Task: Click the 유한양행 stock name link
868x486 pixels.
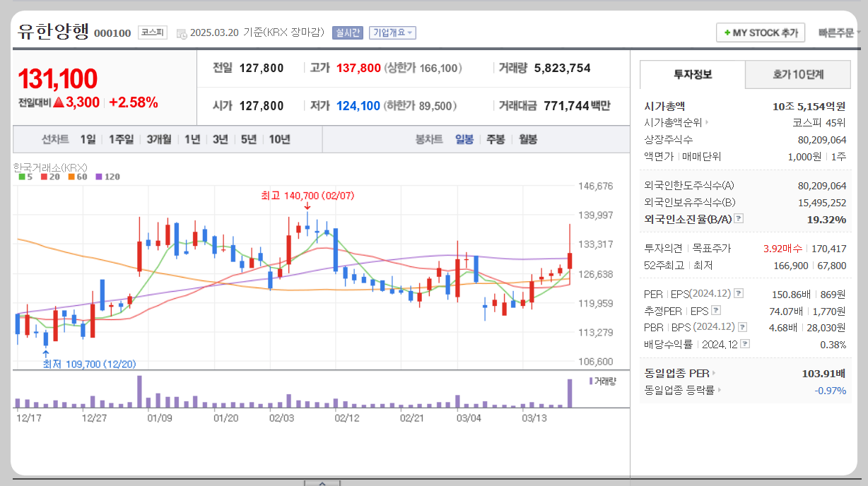Action: click(54, 31)
